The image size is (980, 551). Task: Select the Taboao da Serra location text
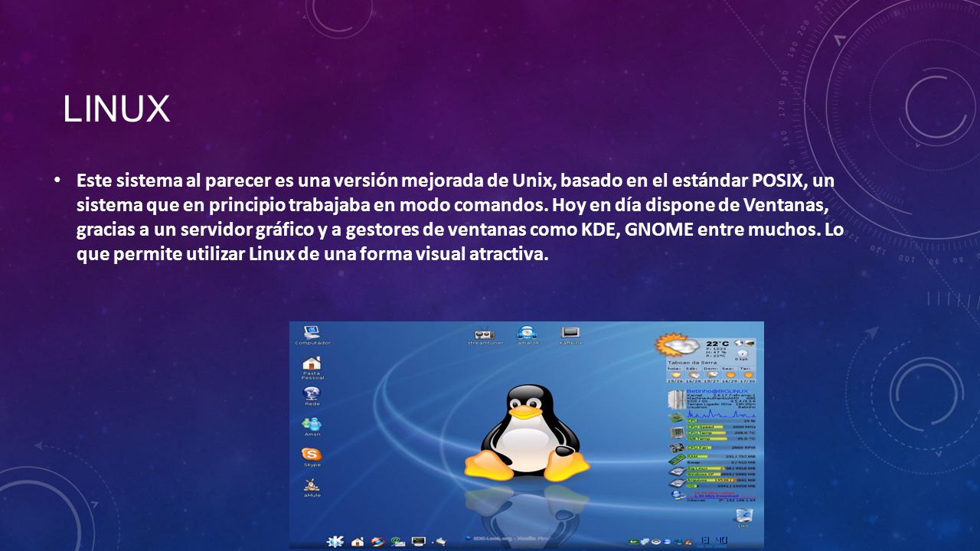click(x=692, y=363)
